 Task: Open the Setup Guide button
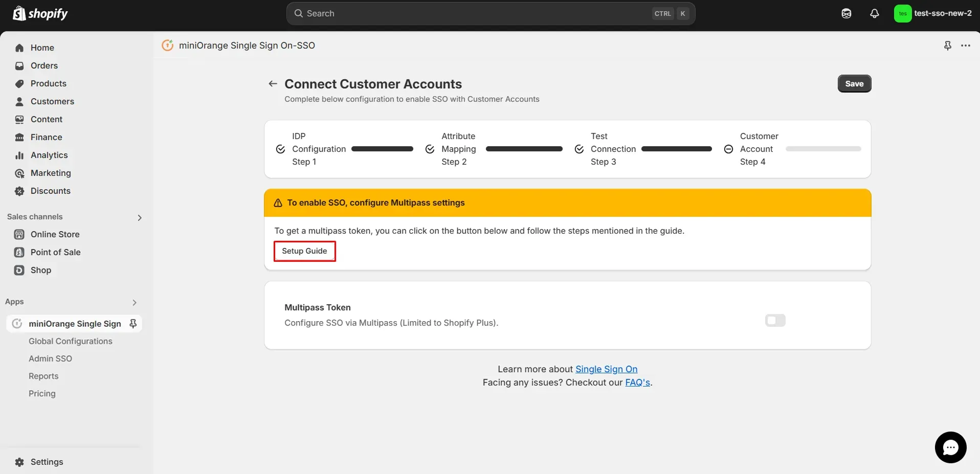(304, 251)
